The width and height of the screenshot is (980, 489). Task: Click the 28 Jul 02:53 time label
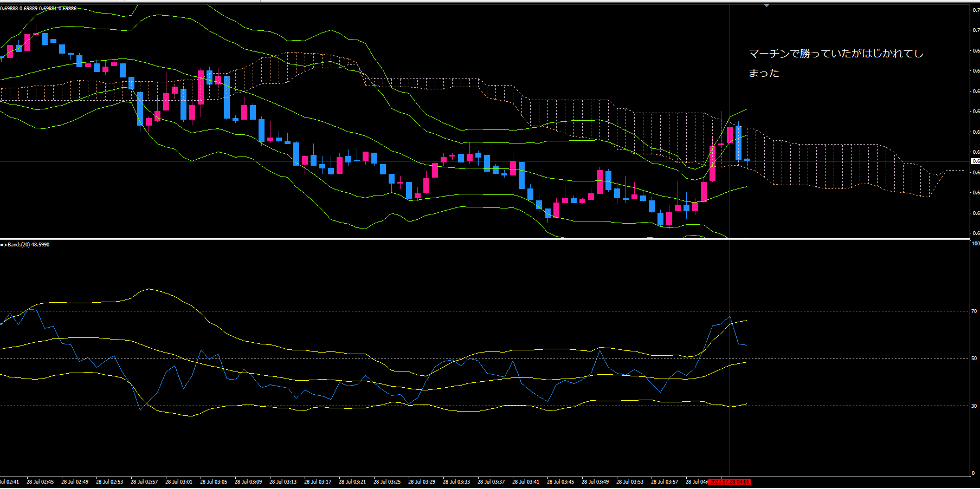click(109, 481)
